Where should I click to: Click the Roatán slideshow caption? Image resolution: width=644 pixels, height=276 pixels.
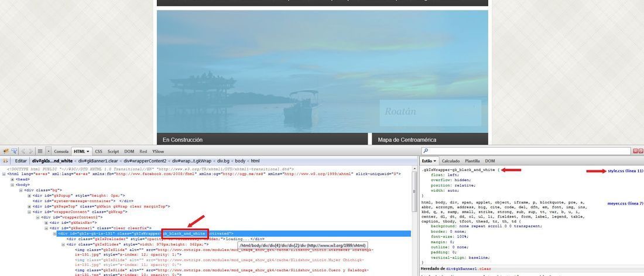(400, 111)
